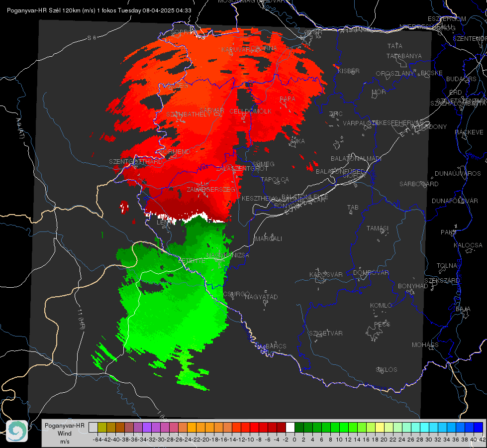Click the SÜMEG label
This screenshot has height=448, width=487.
[263, 164]
